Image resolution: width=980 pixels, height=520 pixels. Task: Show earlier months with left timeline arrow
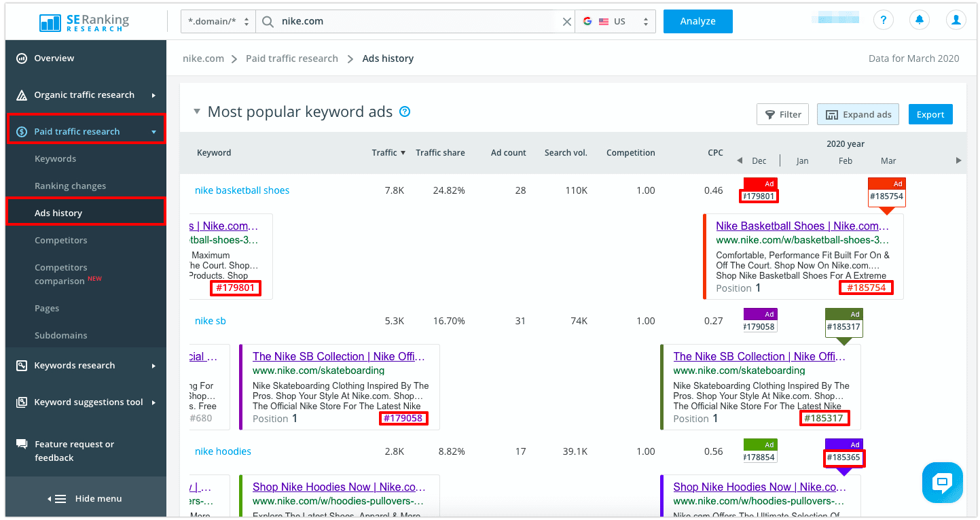tap(740, 161)
